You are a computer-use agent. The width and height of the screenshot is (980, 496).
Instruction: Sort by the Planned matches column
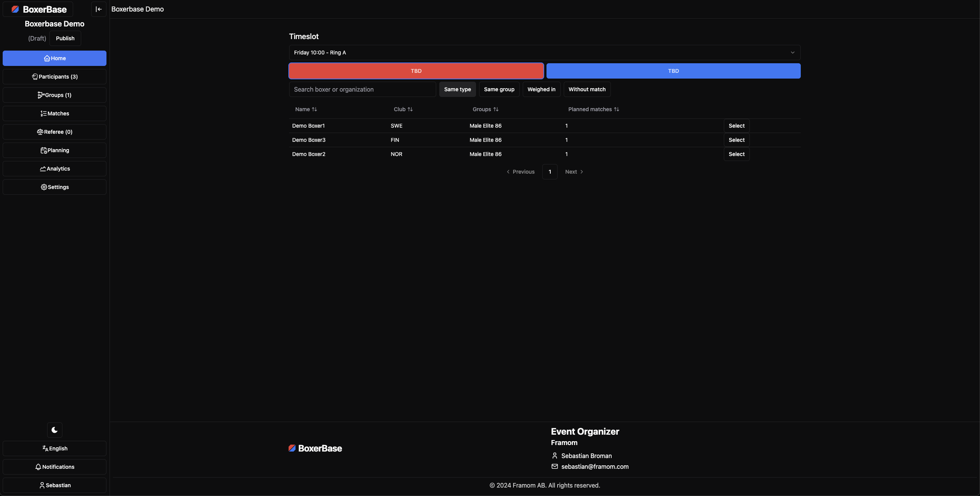tap(593, 109)
